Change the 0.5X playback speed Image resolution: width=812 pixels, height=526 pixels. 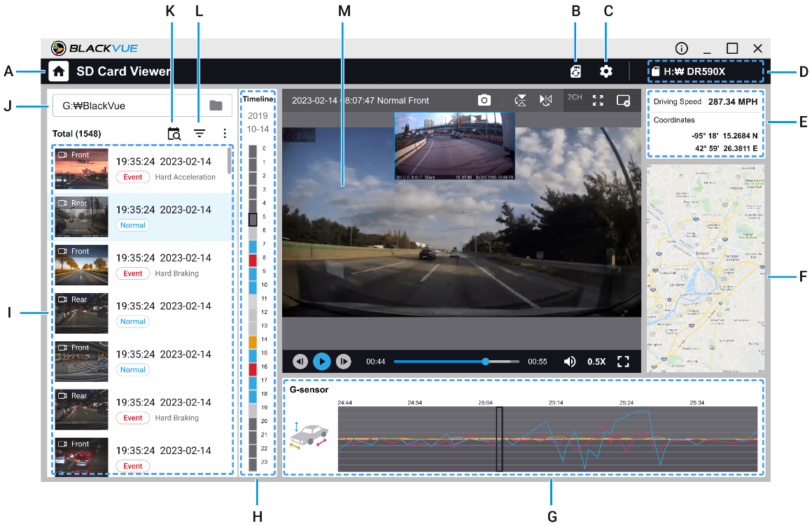[596, 362]
